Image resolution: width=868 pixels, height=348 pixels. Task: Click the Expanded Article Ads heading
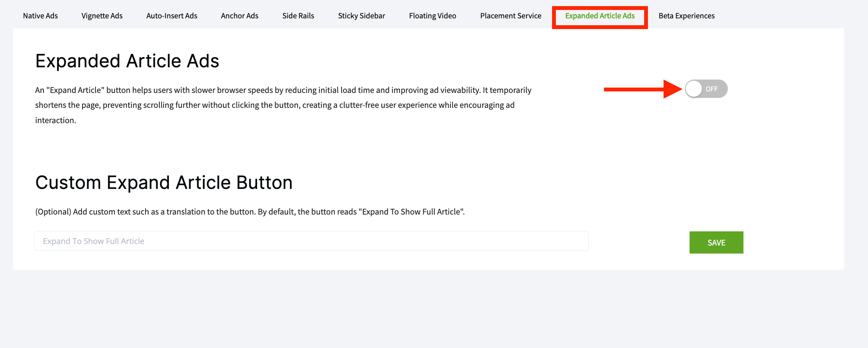tap(127, 61)
